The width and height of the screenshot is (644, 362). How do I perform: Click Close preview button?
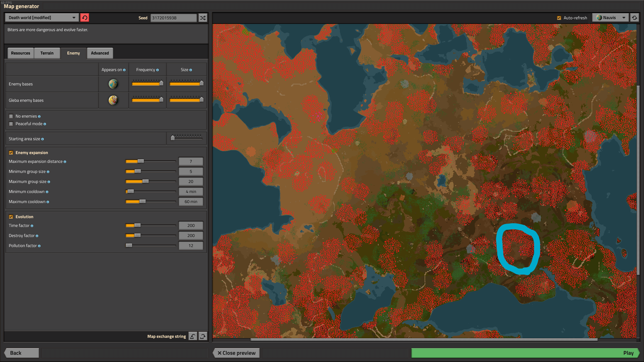[236, 353]
